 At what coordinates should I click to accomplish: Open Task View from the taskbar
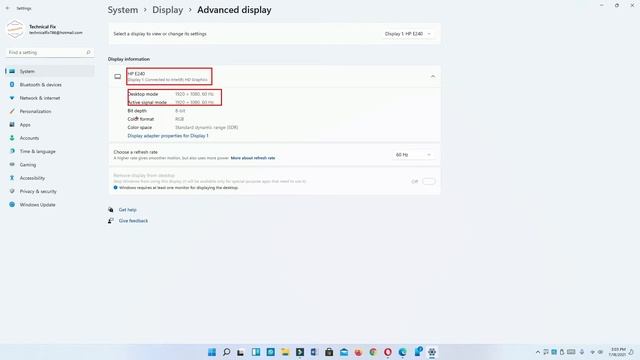pyautogui.click(x=241, y=352)
